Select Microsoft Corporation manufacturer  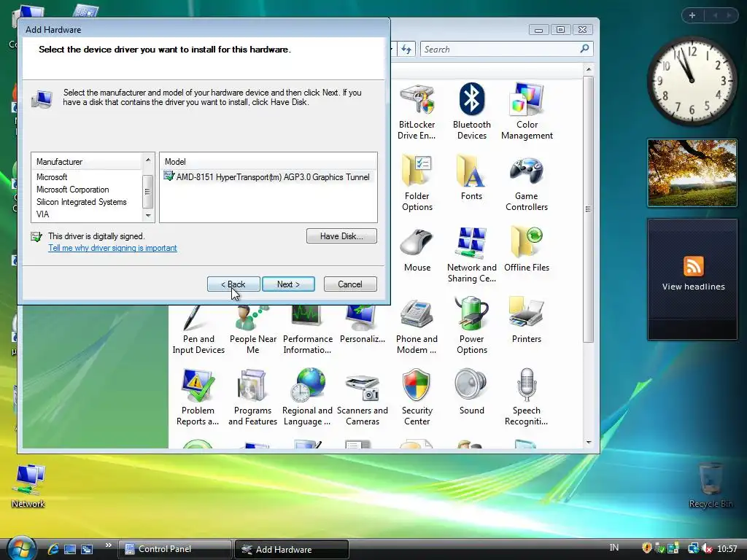72,190
